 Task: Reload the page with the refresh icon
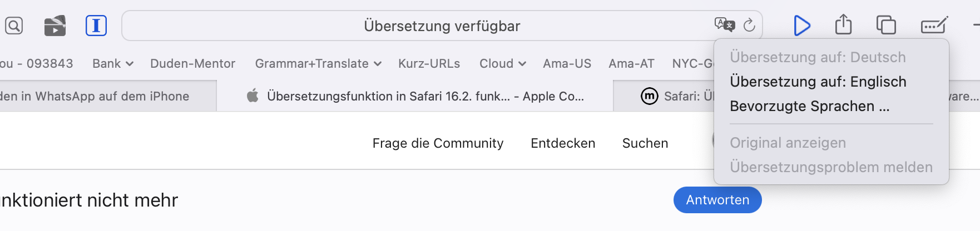coord(749,25)
